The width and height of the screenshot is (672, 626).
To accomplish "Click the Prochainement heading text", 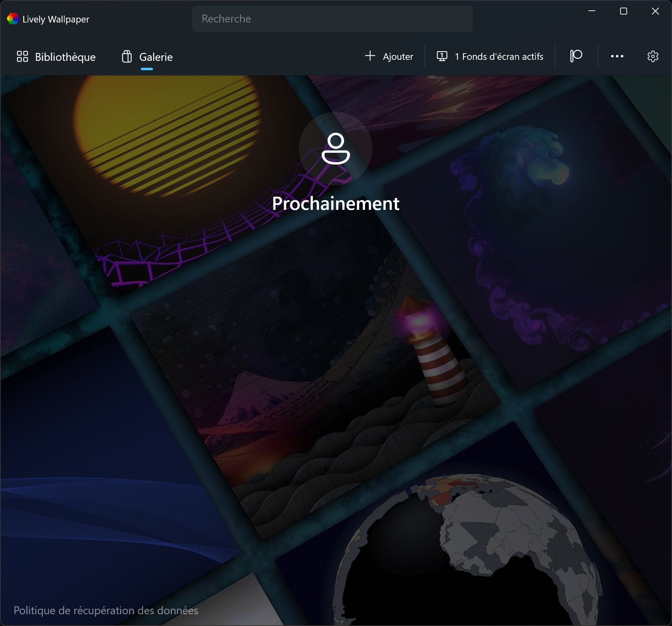I will [336, 203].
